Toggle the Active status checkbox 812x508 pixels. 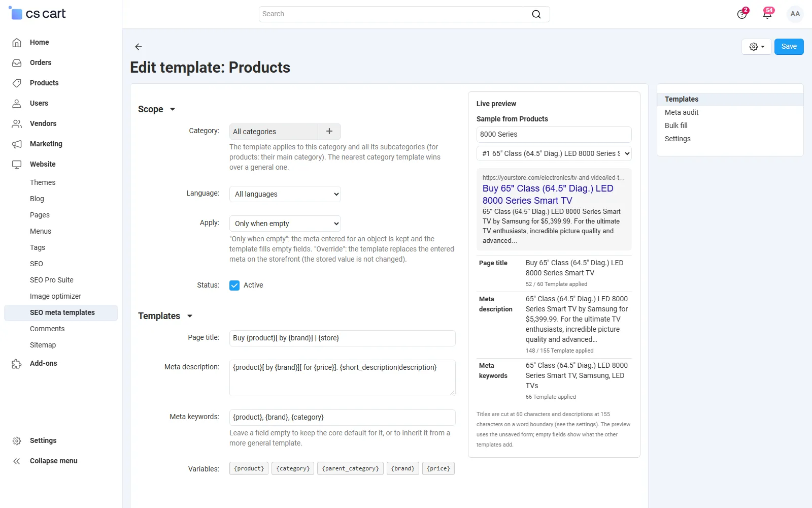click(x=234, y=285)
